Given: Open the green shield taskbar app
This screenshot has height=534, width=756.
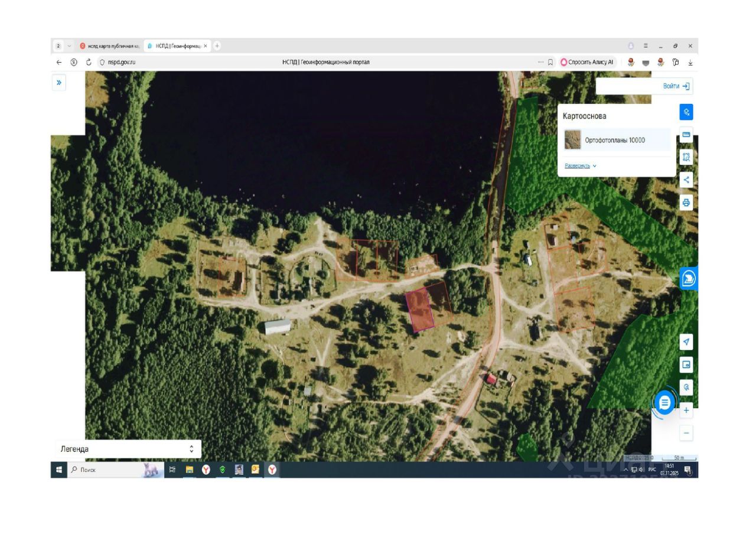Looking at the screenshot, I should coord(223,470).
